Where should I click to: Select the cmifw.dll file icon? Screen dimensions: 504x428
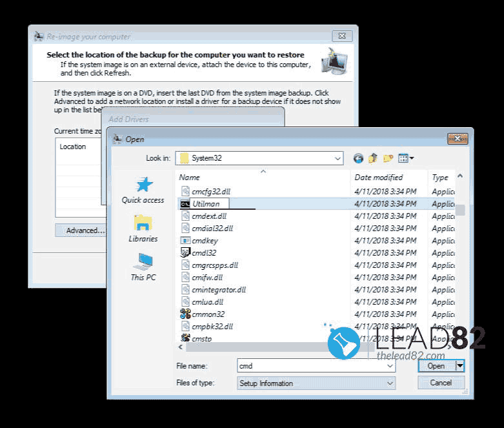point(185,277)
